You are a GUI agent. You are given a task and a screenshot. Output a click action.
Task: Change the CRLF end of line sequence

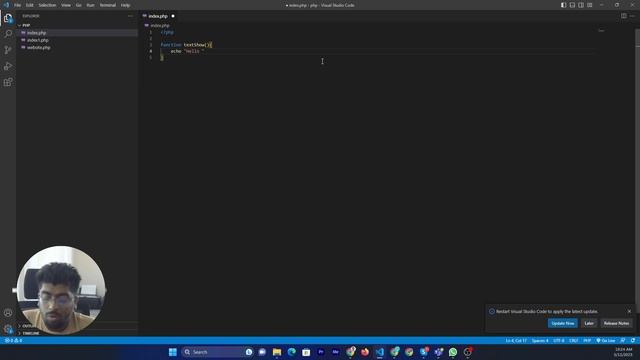click(573, 340)
